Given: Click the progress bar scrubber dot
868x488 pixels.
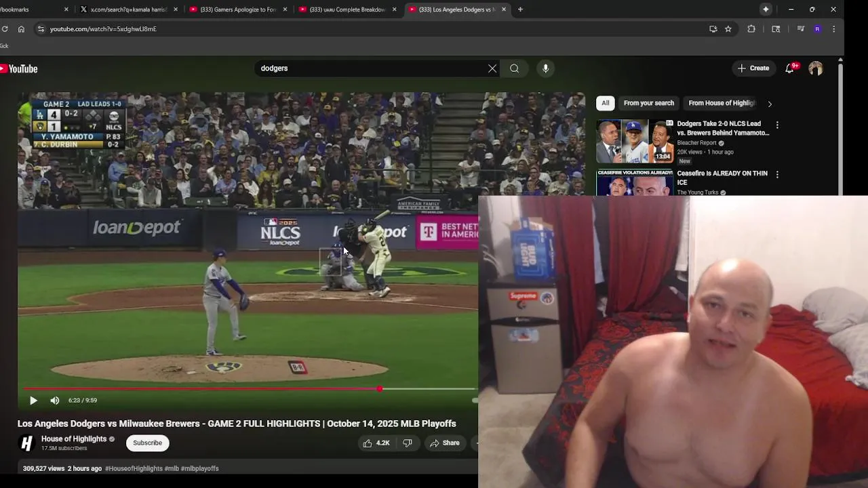Looking at the screenshot, I should coord(380,389).
